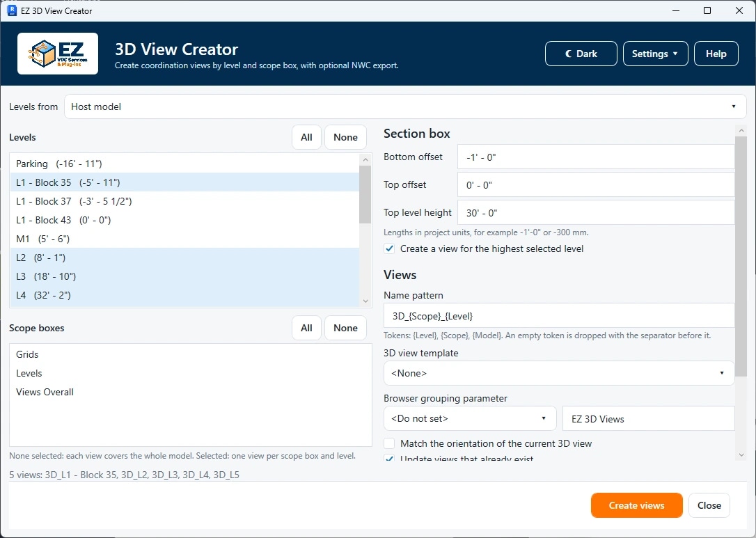The height and width of the screenshot is (538, 756).
Task: Click the Revit app icon in title bar
Action: [x=13, y=10]
